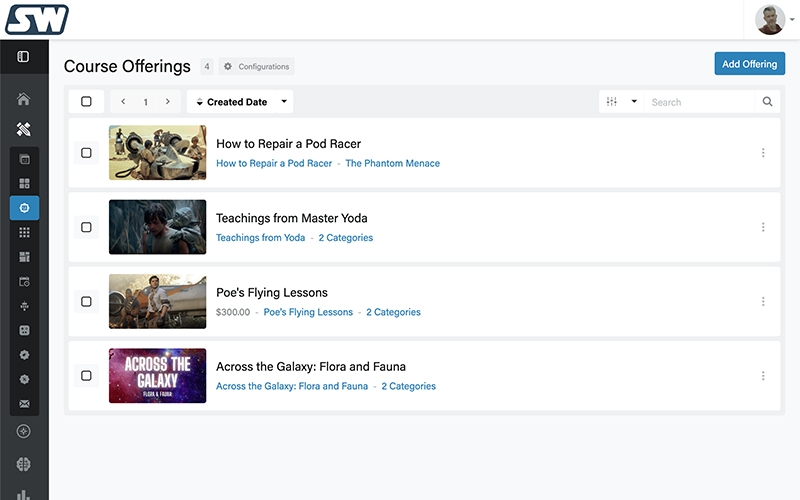Expand the filter options dropdown arrow
Image resolution: width=800 pixels, height=500 pixels.
pos(634,102)
